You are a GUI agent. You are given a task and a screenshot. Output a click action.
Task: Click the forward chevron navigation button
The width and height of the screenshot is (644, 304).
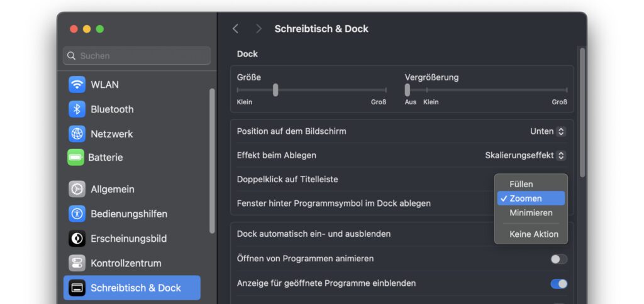coord(258,29)
